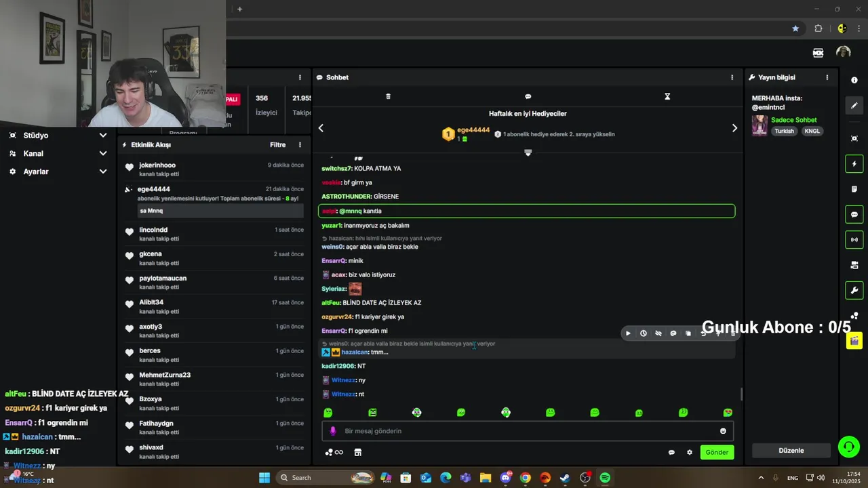
Task: Open chat settings gear beside Gönder
Action: pos(690,452)
